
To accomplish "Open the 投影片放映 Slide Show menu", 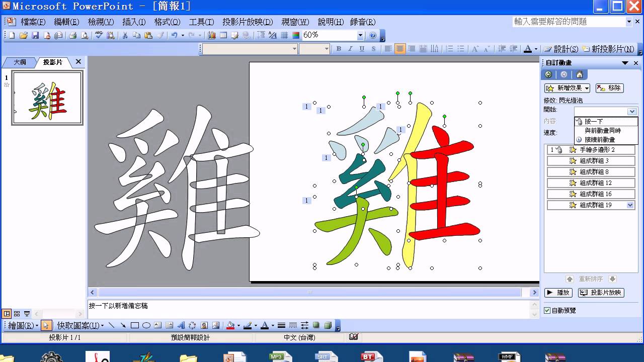I will click(x=248, y=22).
